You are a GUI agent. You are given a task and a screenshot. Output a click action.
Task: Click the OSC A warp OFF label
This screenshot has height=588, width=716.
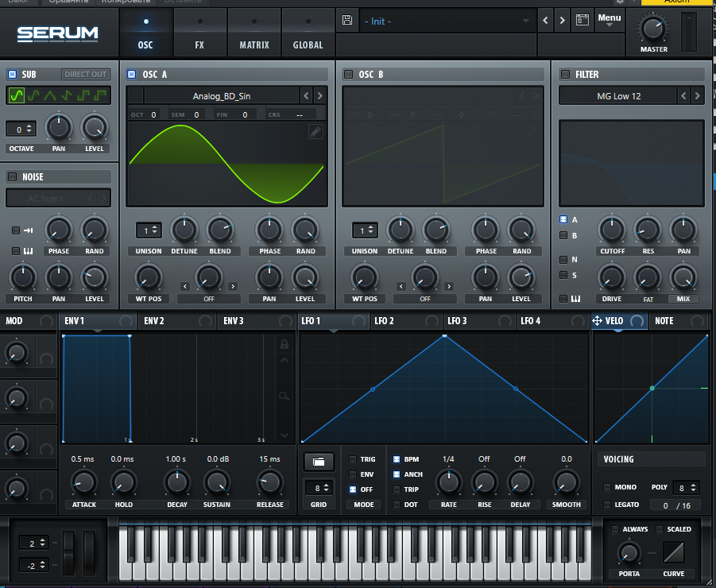[x=209, y=299]
